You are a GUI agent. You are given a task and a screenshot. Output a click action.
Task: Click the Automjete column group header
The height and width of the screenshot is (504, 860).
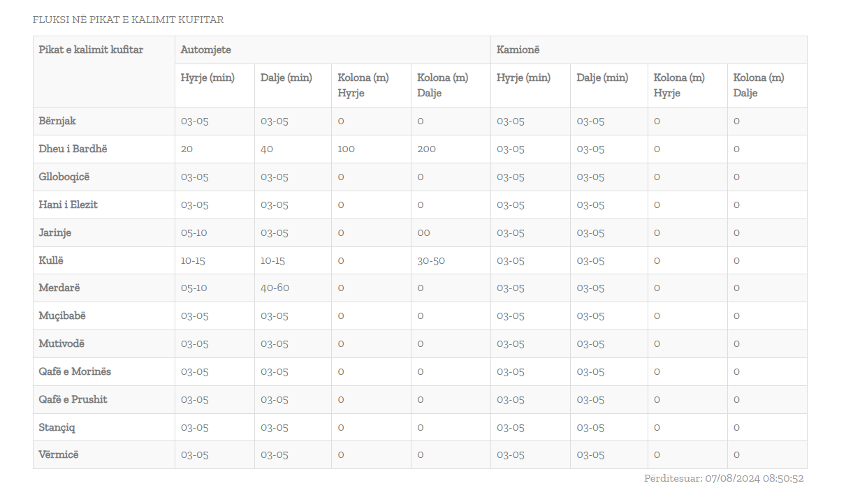pyautogui.click(x=206, y=50)
